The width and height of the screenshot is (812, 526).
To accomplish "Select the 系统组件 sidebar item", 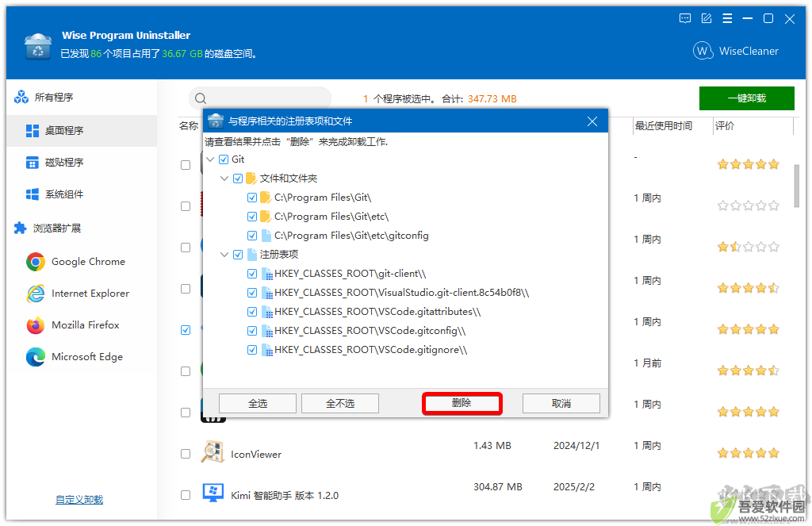I will pyautogui.click(x=82, y=194).
